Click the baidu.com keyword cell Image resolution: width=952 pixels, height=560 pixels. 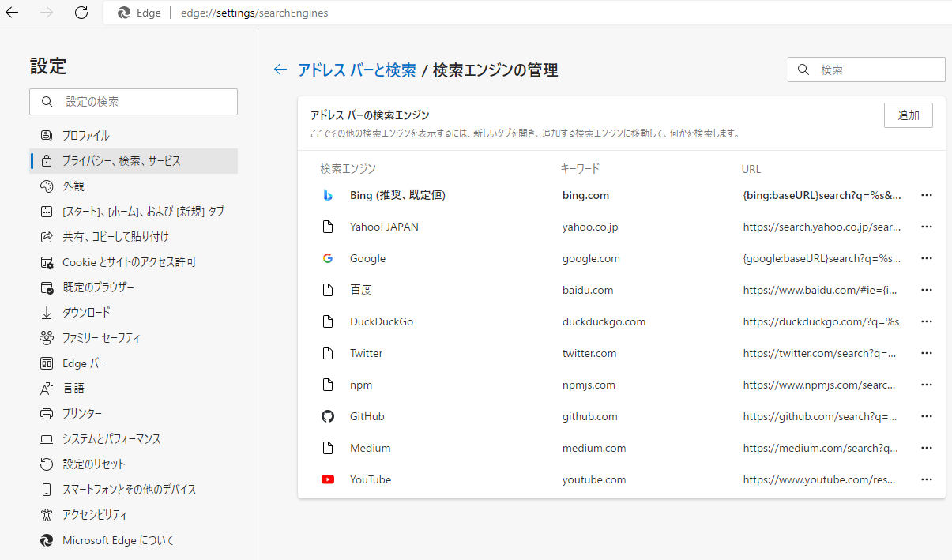pos(588,290)
